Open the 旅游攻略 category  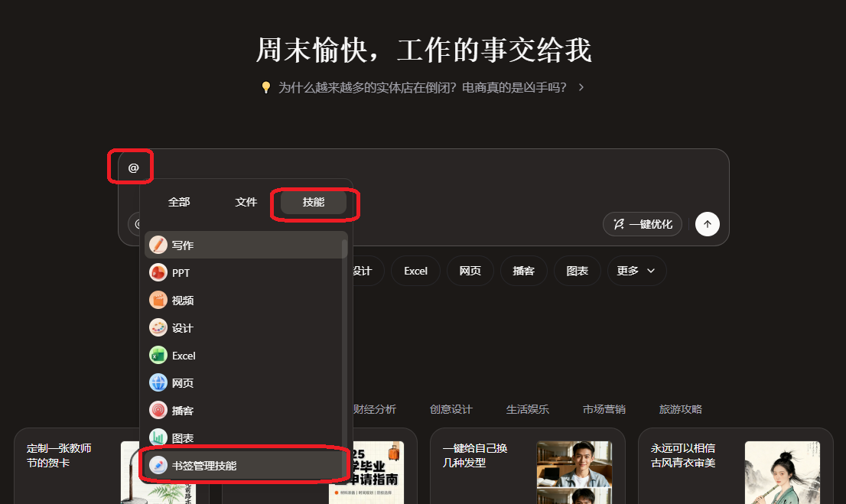pyautogui.click(x=680, y=410)
